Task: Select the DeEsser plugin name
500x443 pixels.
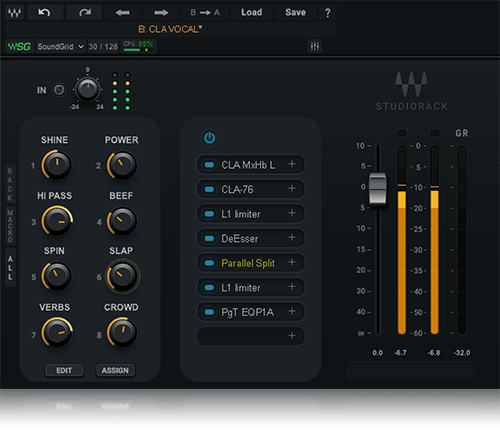Action: click(240, 239)
